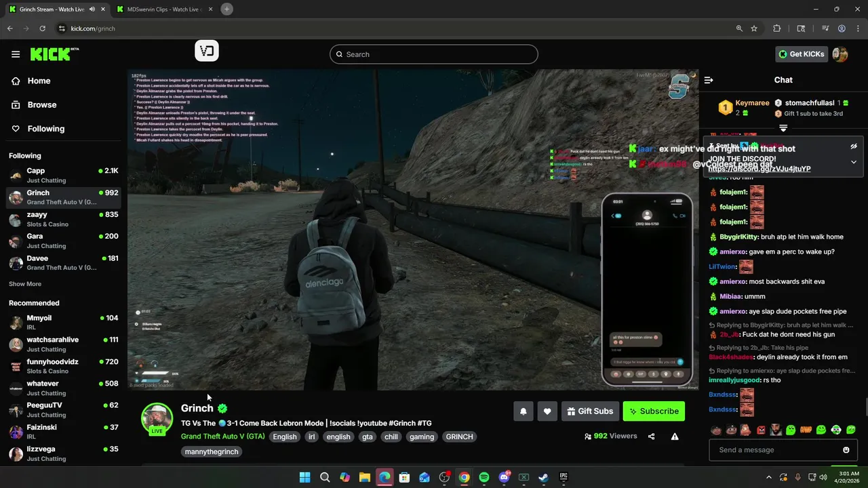868x488 pixels.
Task: Collapse the chat panel arrow icon
Action: point(709,80)
